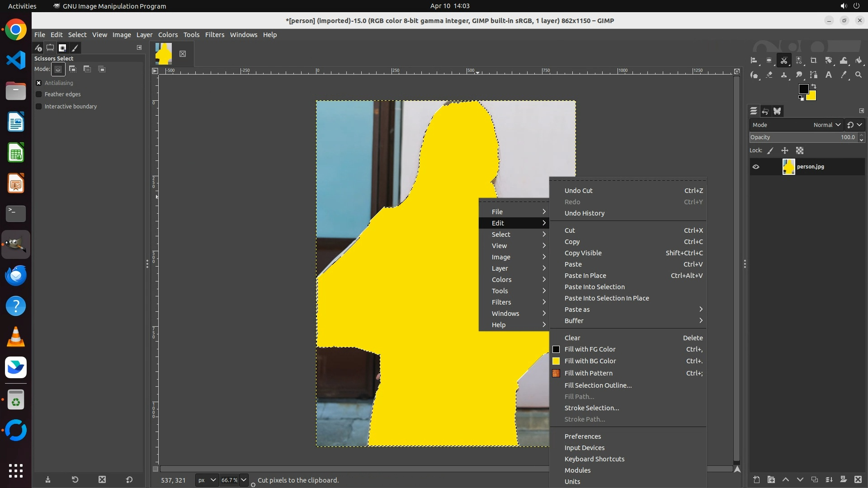The width and height of the screenshot is (868, 488).
Task: Hide the person.jpg layer via eye
Action: [x=756, y=167]
